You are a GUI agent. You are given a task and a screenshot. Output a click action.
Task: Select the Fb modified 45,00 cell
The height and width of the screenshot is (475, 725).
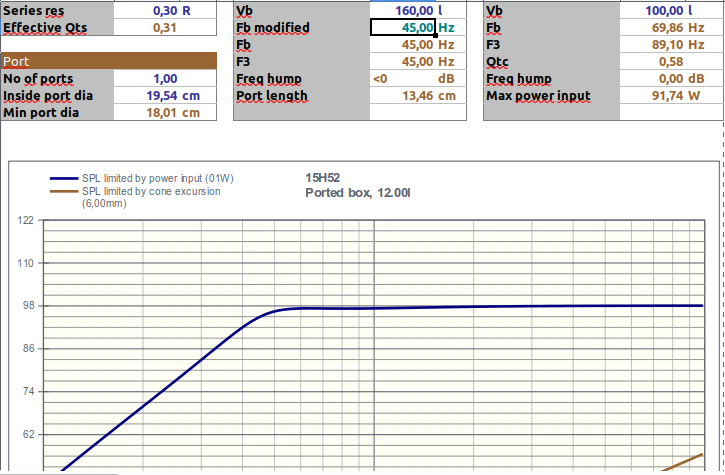pos(403,28)
